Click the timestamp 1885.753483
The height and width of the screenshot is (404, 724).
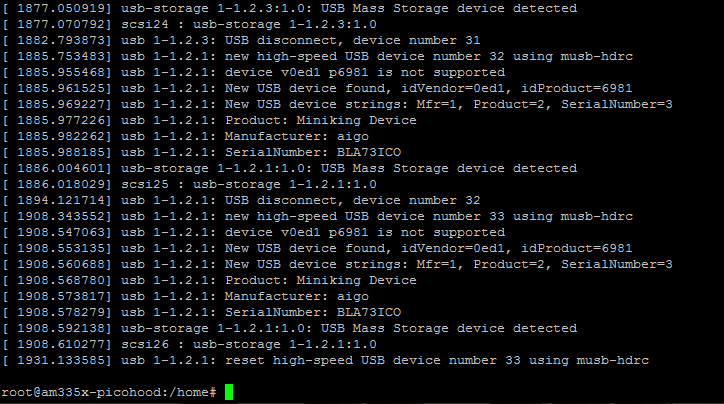tap(60, 55)
